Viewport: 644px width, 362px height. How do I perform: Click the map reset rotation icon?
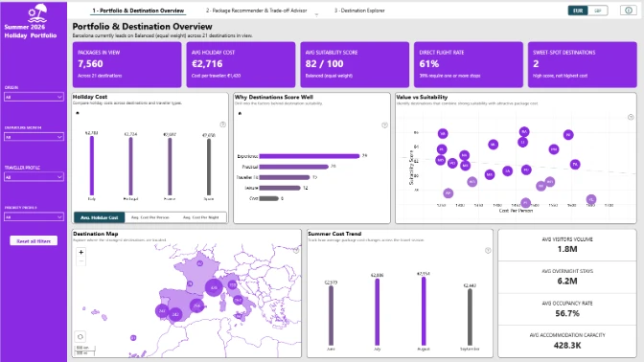[80, 336]
